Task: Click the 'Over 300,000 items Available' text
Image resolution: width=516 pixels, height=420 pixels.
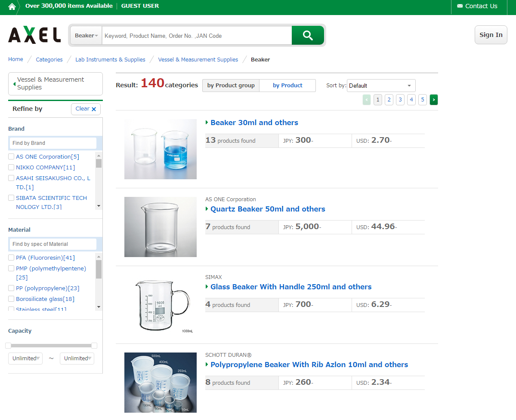Action: pos(69,6)
